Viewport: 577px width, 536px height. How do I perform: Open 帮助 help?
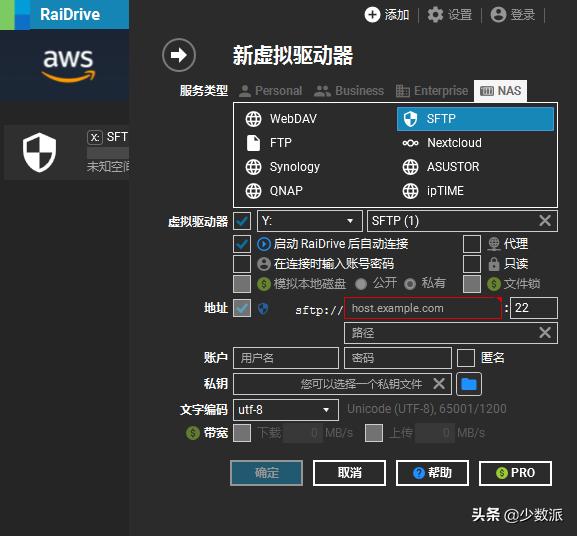pos(432,473)
